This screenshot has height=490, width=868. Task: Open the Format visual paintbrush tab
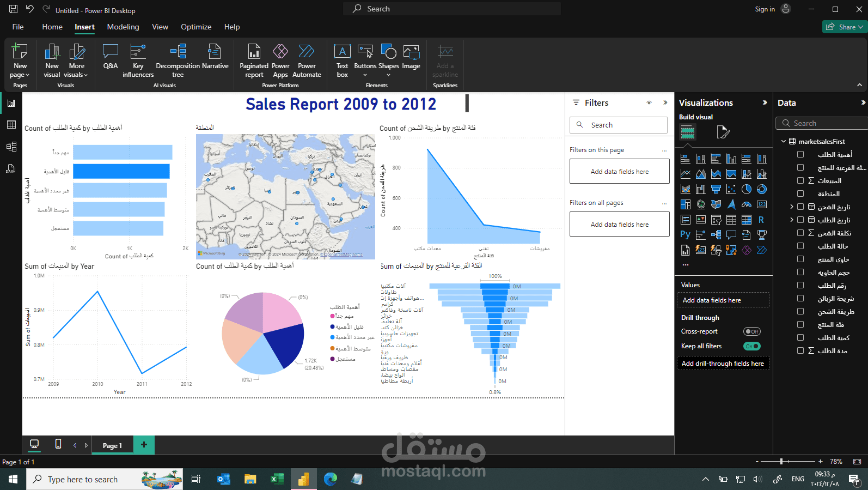click(x=723, y=132)
